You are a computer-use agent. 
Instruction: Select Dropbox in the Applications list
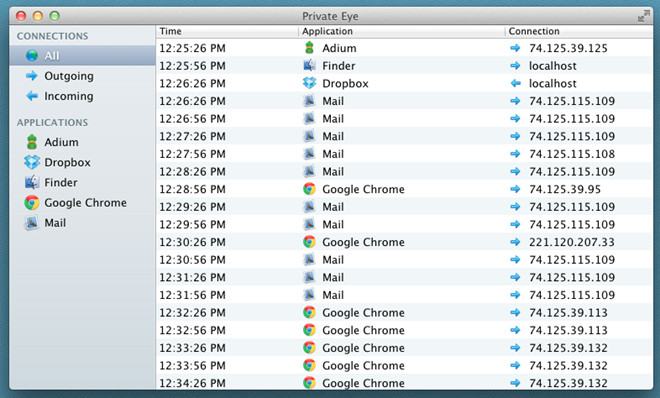[82, 162]
